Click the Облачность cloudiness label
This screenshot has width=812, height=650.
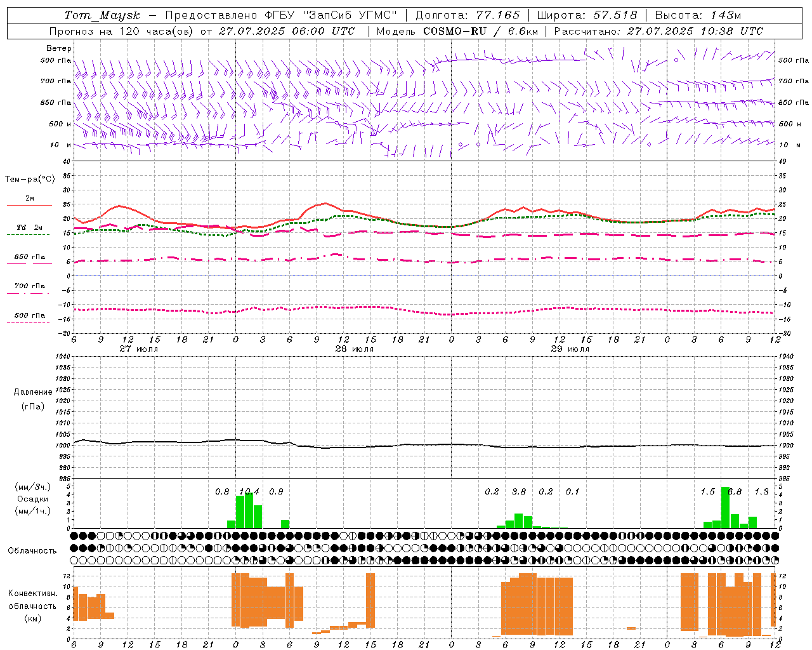pyautogui.click(x=32, y=550)
